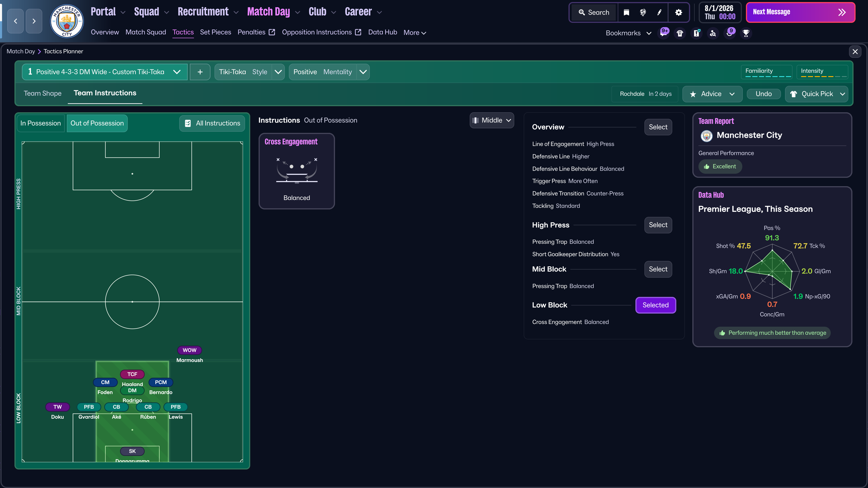Open the player search scouting bookmark icon
This screenshot has height=488, width=868.
tap(713, 33)
